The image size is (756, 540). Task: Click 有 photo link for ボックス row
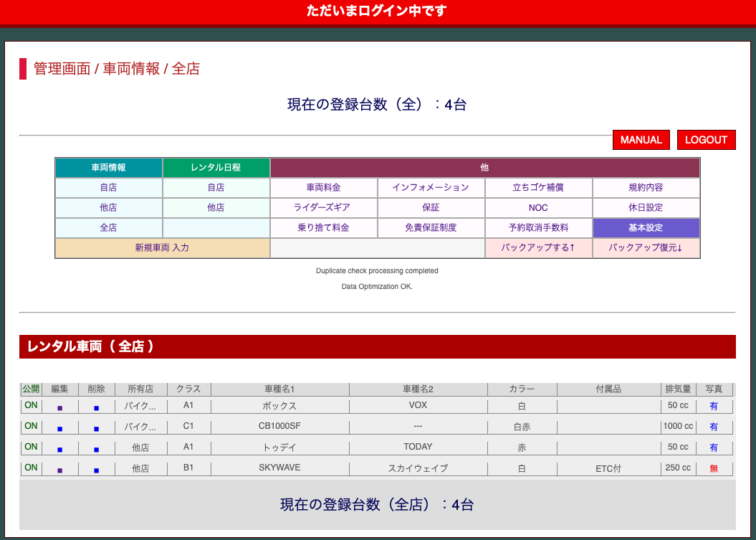tap(714, 407)
